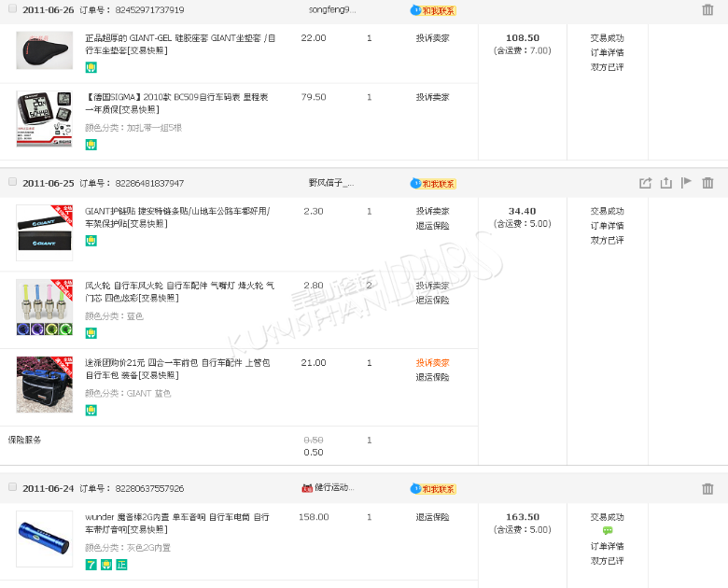This screenshot has width=728, height=588.
Task: Check the box for order 2011-06-24
Action: click(13, 487)
